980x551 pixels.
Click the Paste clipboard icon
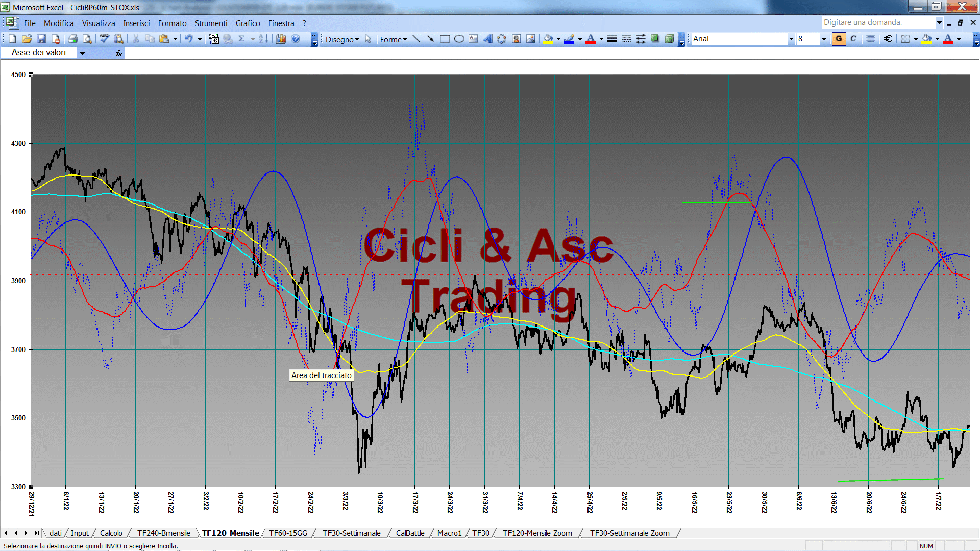click(164, 39)
